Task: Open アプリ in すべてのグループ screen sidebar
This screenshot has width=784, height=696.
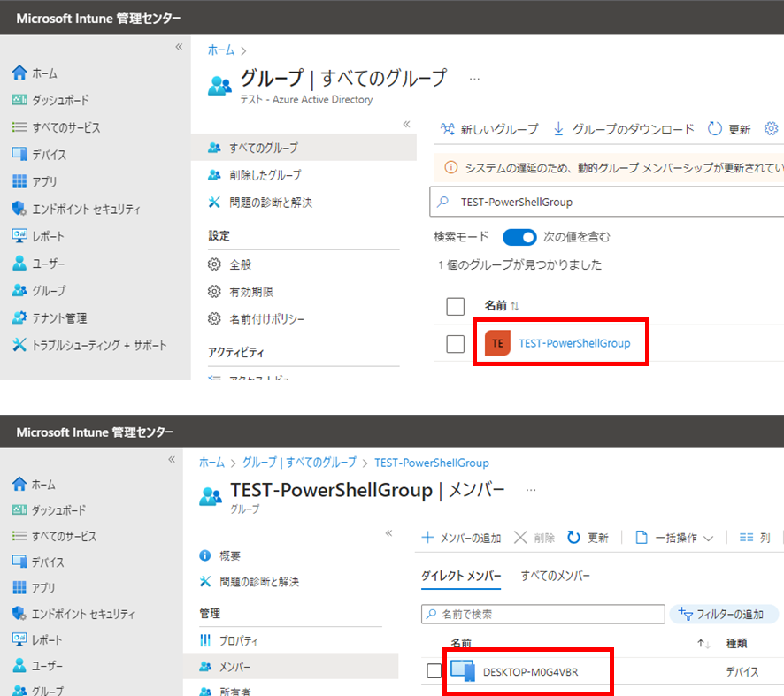Action: (35, 181)
